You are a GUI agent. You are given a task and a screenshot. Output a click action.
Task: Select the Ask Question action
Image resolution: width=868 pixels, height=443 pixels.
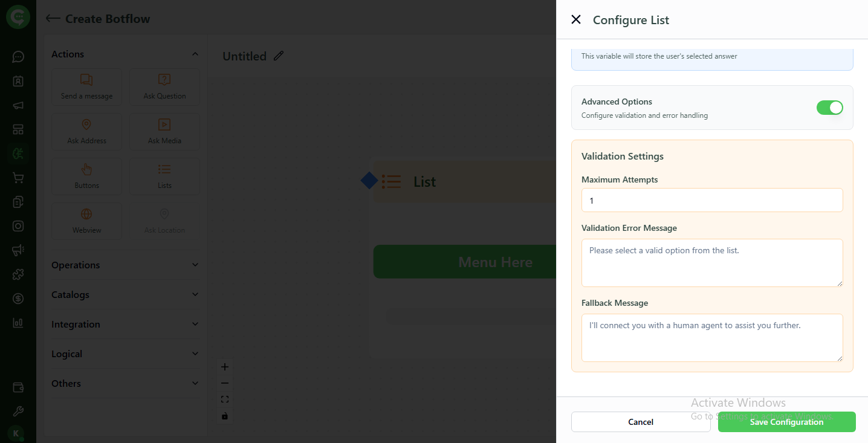[x=164, y=87]
